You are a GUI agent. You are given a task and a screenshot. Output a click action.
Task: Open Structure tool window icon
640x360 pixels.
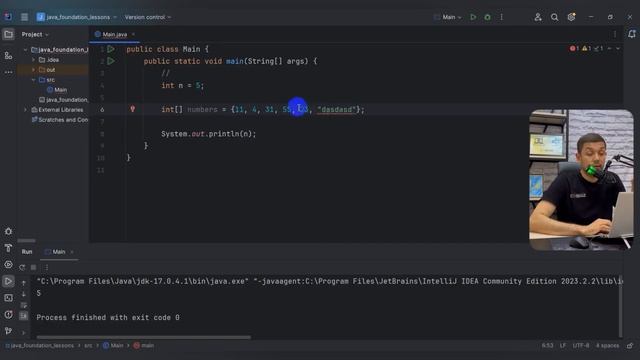click(x=8, y=55)
